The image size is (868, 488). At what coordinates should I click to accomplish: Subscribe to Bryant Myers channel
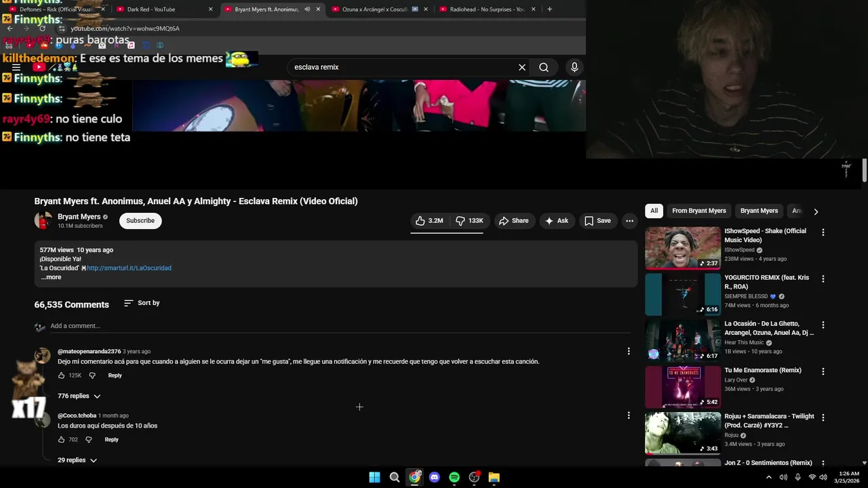[x=140, y=220]
